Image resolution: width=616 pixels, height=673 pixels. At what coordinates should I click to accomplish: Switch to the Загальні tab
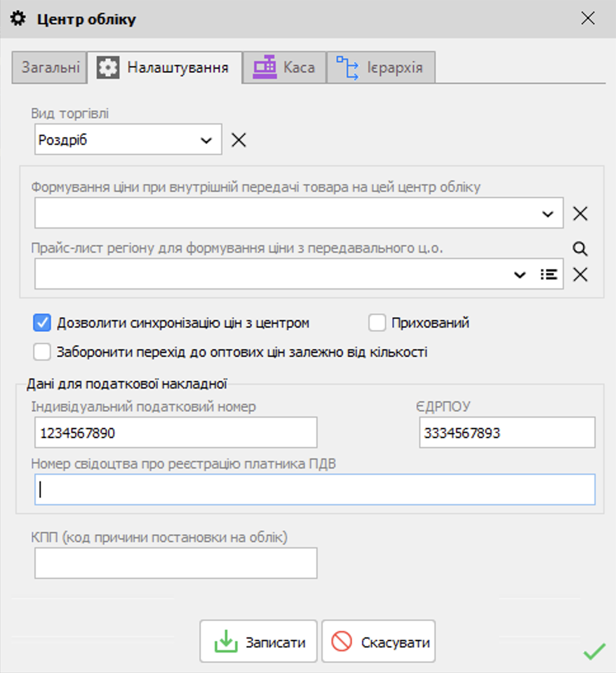tap(50, 67)
